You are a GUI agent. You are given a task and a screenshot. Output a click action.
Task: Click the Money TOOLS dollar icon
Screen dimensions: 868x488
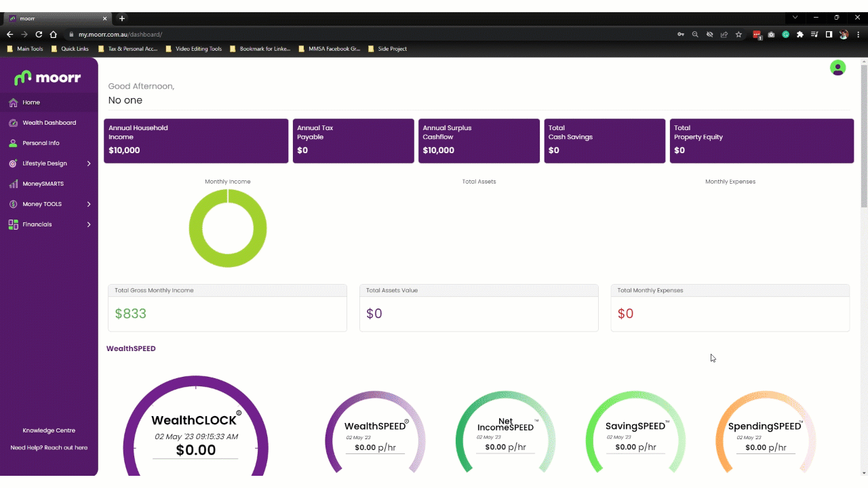pyautogui.click(x=13, y=204)
